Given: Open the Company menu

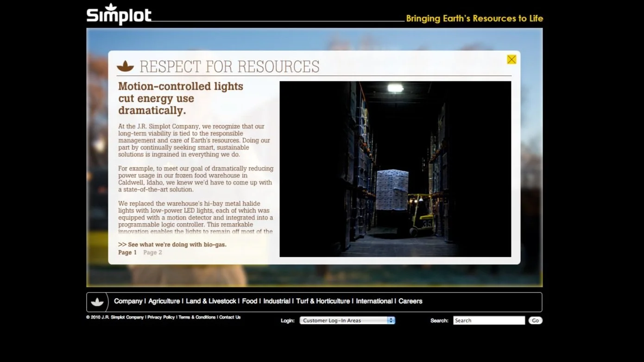Looking at the screenshot, I should click(x=128, y=301).
